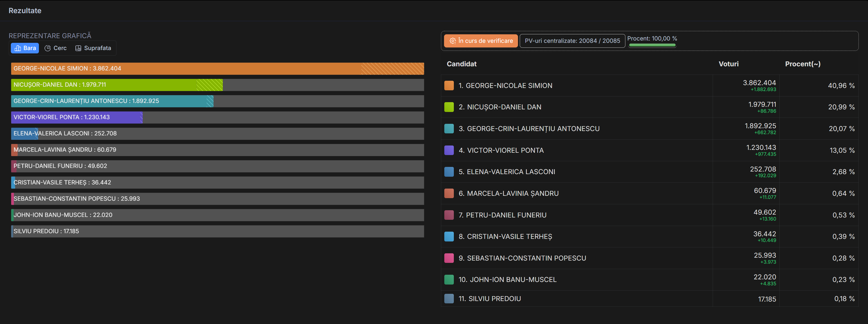Viewport: 868px width, 324px height.
Task: Click the Voturi column header
Action: click(728, 64)
